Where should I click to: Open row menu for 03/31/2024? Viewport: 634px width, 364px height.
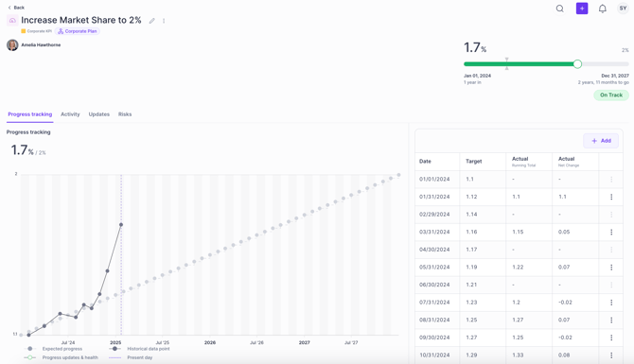click(x=611, y=232)
